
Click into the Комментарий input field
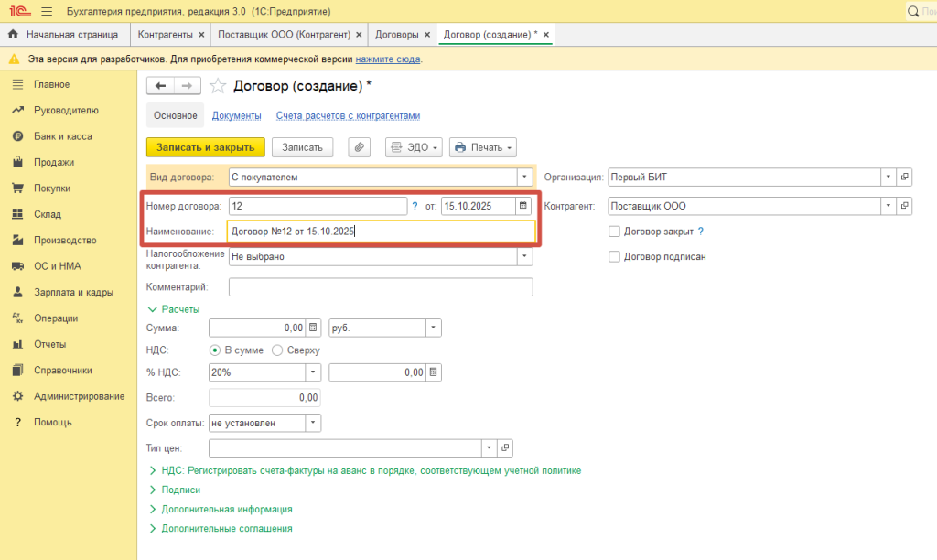[380, 287]
